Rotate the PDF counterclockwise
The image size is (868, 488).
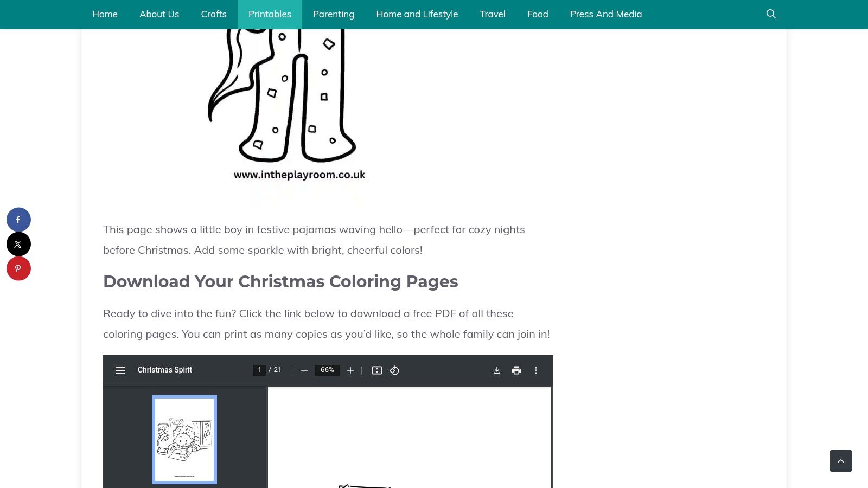click(x=394, y=370)
